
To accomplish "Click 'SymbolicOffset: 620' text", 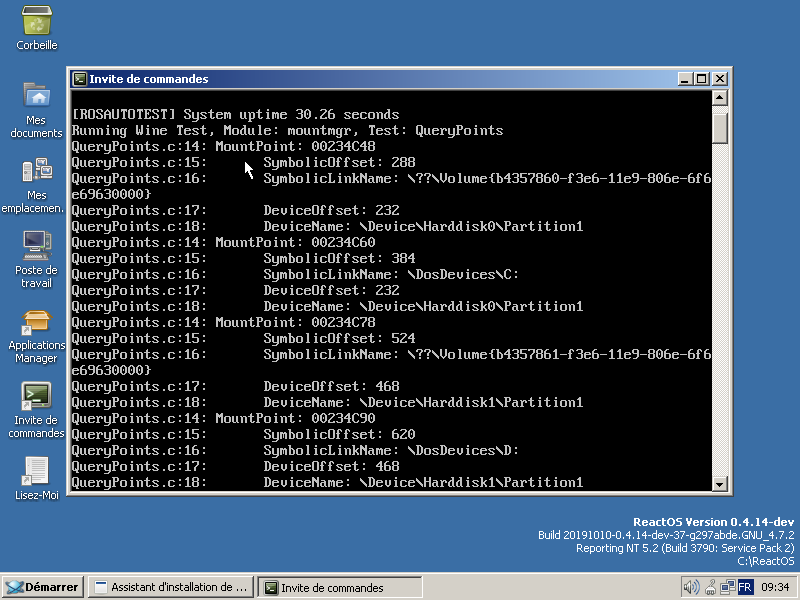I will coord(339,434).
